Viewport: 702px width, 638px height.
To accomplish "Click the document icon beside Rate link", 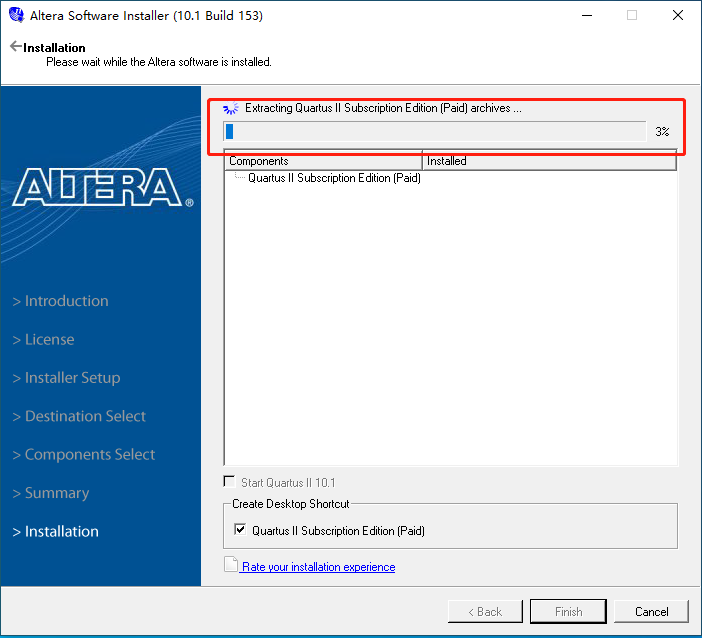I will [x=231, y=564].
